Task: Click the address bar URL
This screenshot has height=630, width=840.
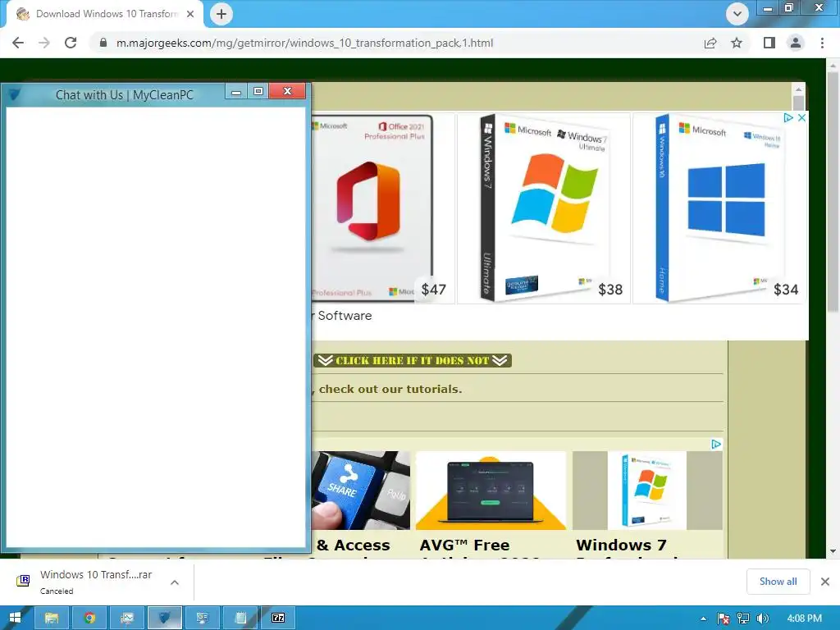Action: click(x=305, y=43)
